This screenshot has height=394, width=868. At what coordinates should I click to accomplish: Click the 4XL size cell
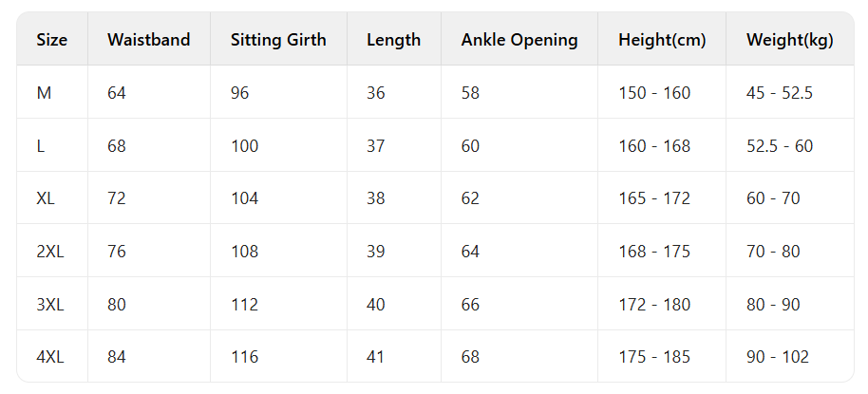(49, 357)
